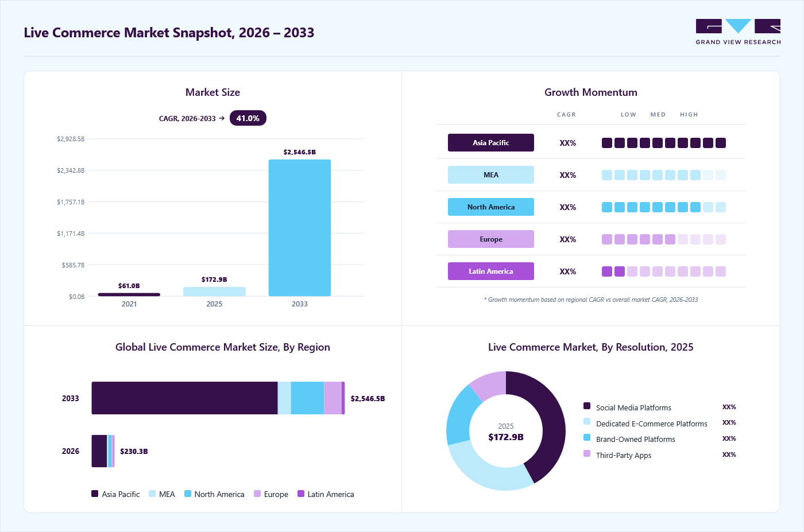This screenshot has width=804, height=532.
Task: Click the 2021 market size bar
Action: tap(129, 294)
